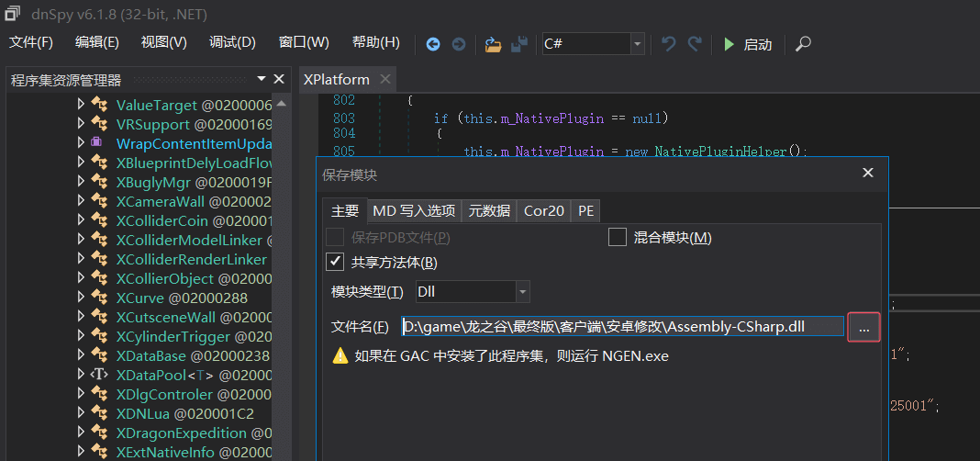Expand the XDNLua tree node
Image resolution: width=980 pixels, height=461 pixels.
81,413
